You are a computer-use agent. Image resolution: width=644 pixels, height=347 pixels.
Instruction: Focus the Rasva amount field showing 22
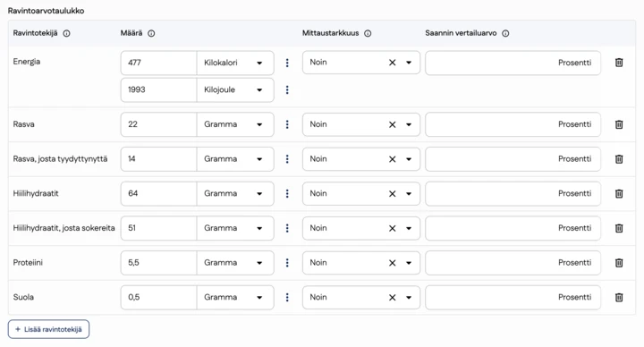point(158,124)
